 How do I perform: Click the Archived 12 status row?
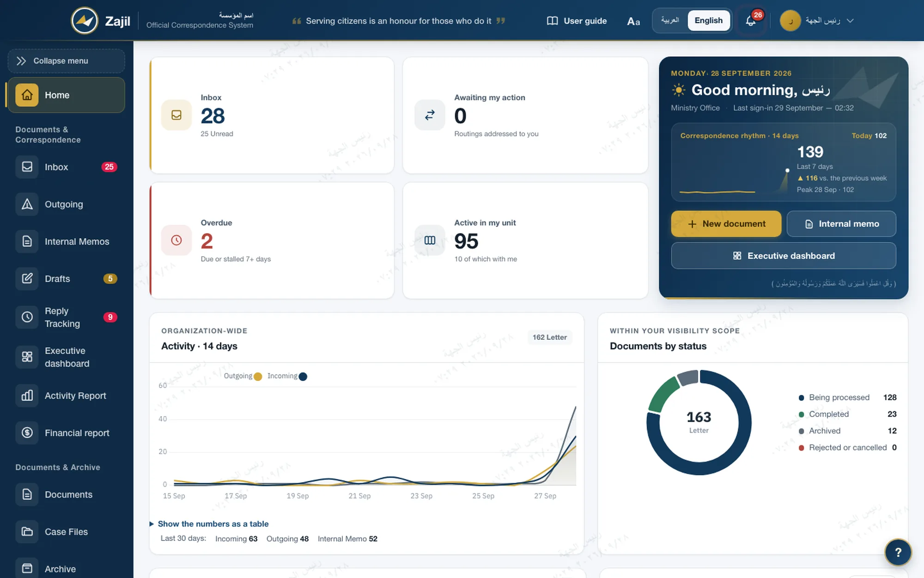(x=847, y=431)
